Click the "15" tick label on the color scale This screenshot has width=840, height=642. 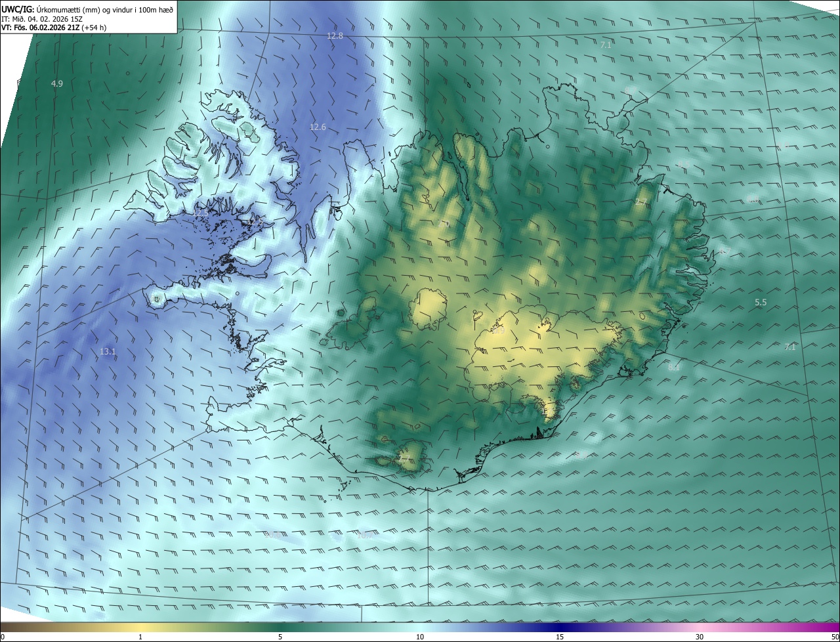click(560, 637)
